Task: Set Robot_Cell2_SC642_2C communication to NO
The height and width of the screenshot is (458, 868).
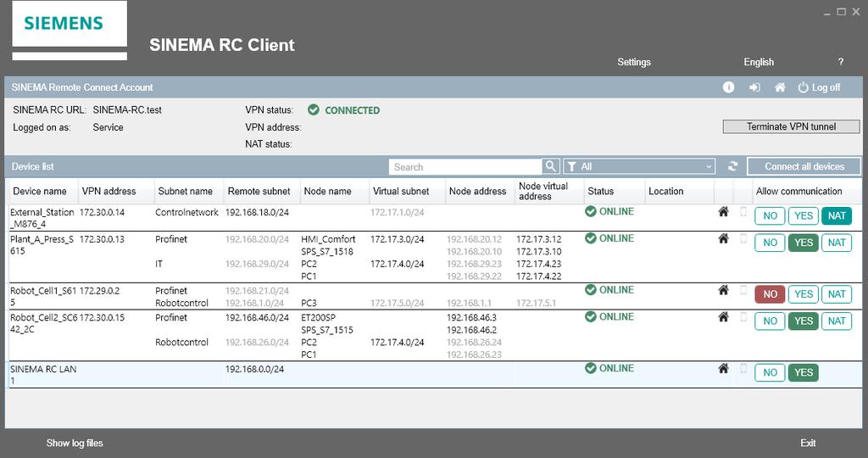Action: click(770, 321)
